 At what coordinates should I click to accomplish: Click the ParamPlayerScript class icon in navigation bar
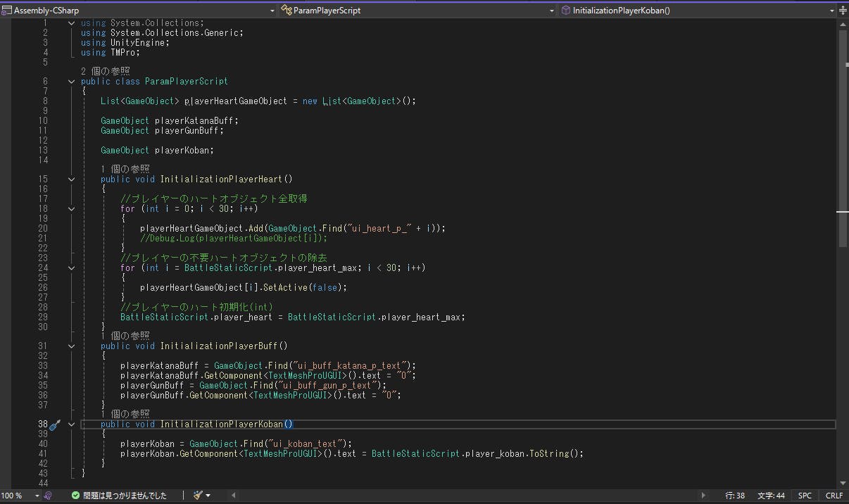286,11
